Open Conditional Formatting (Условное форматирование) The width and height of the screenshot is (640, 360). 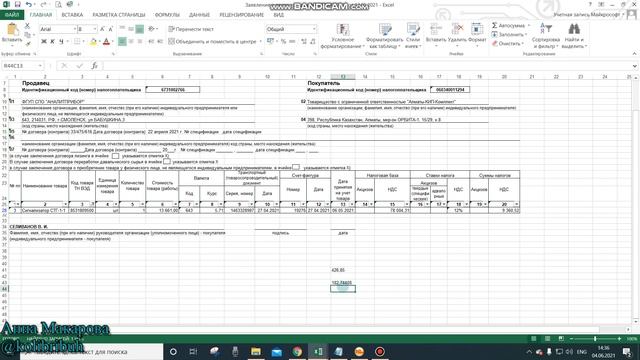342,36
